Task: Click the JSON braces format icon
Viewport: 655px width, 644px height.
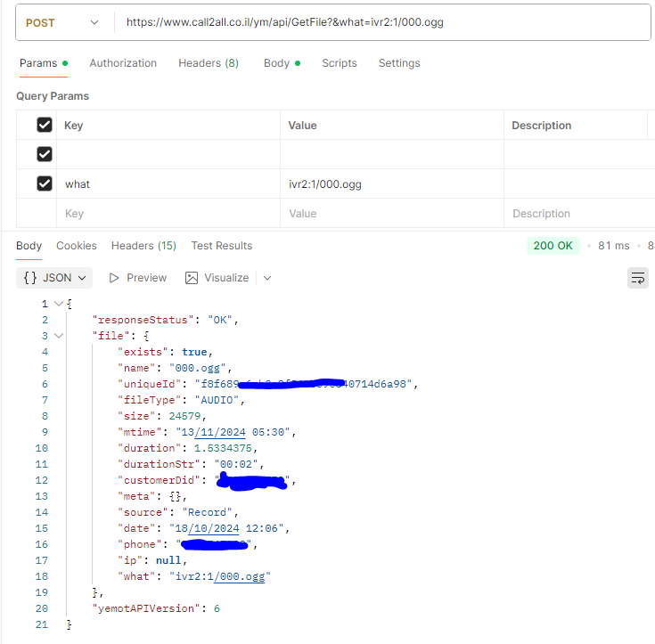Action: tap(30, 278)
